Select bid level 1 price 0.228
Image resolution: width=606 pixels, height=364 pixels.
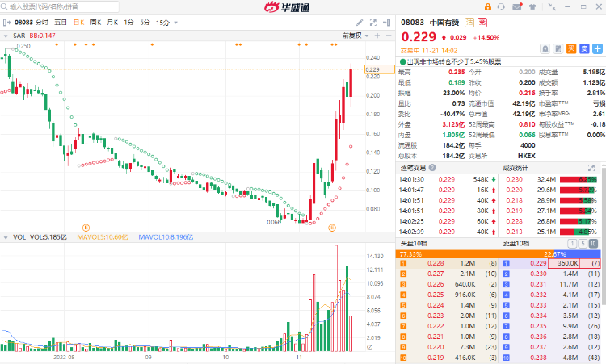(x=436, y=263)
